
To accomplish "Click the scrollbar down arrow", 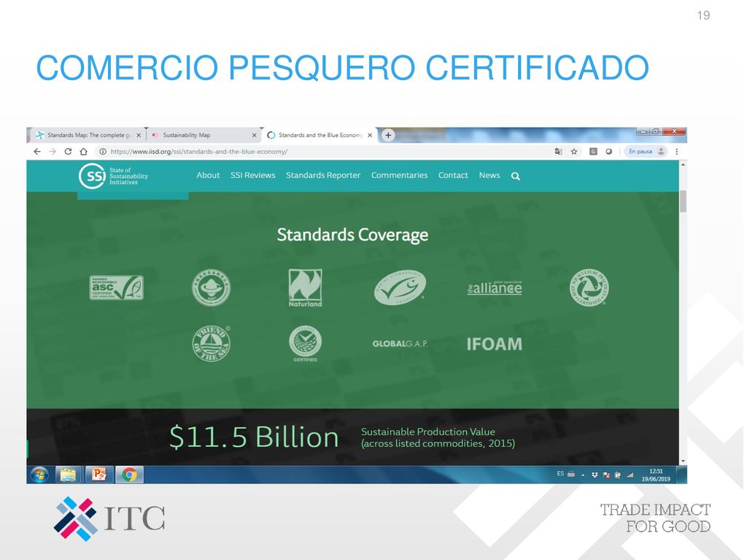I will pos(683,461).
